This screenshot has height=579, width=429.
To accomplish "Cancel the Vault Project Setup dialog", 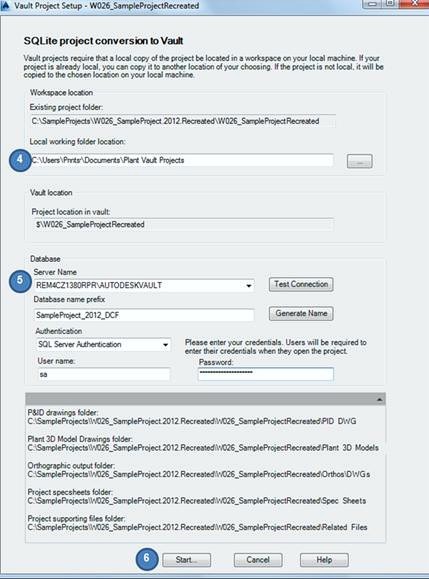I will (258, 560).
